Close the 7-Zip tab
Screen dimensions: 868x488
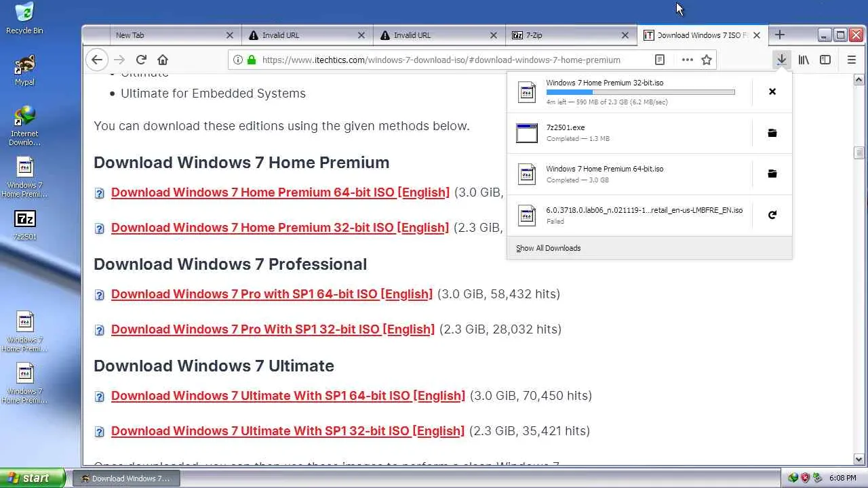click(625, 35)
